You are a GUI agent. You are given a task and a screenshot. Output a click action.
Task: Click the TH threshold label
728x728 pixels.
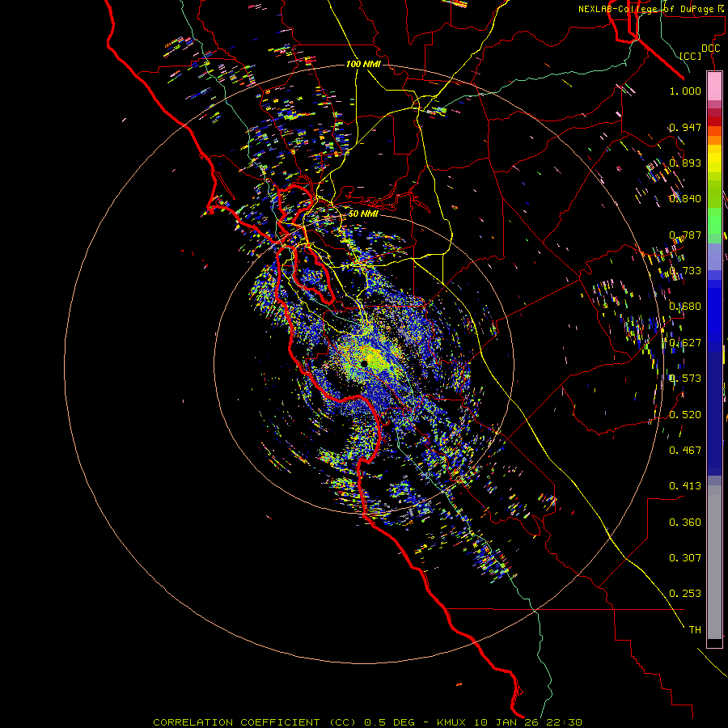(x=695, y=629)
